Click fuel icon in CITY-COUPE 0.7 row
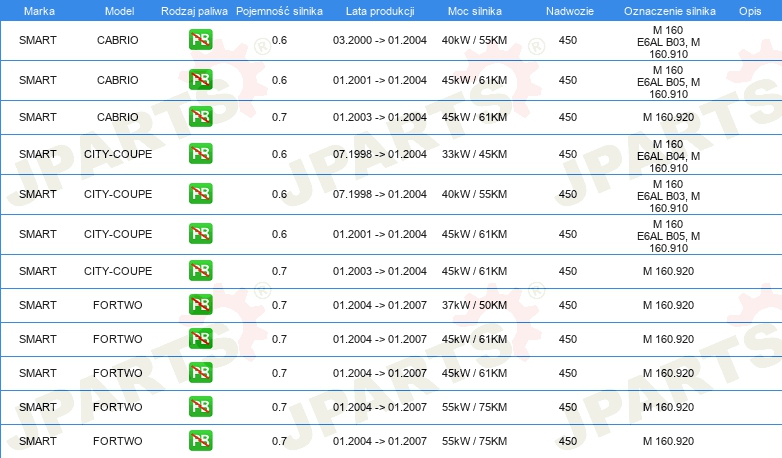 tap(200, 270)
